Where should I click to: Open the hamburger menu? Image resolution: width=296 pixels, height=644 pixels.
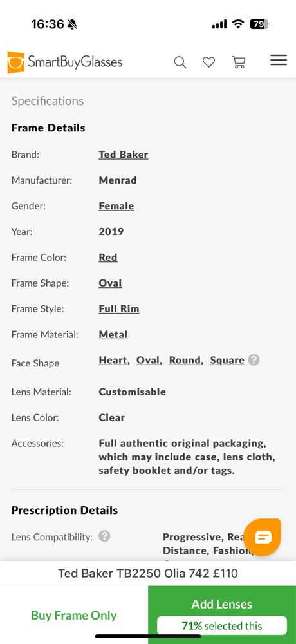pos(279,61)
